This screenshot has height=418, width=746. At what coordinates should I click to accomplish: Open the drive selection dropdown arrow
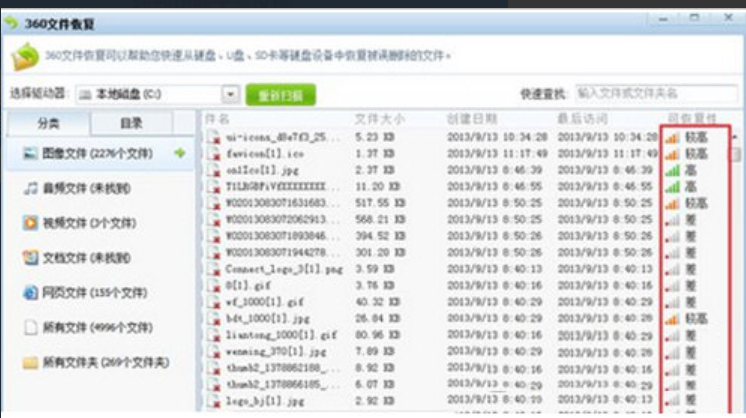click(230, 94)
